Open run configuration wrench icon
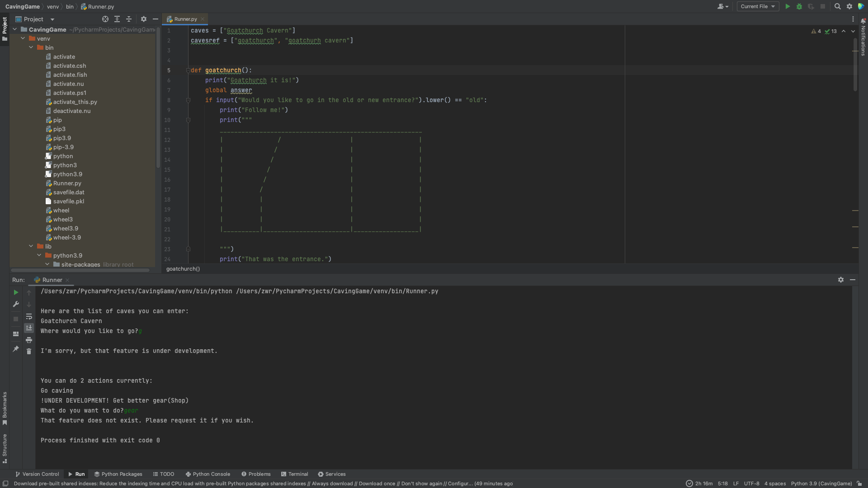 (x=16, y=304)
